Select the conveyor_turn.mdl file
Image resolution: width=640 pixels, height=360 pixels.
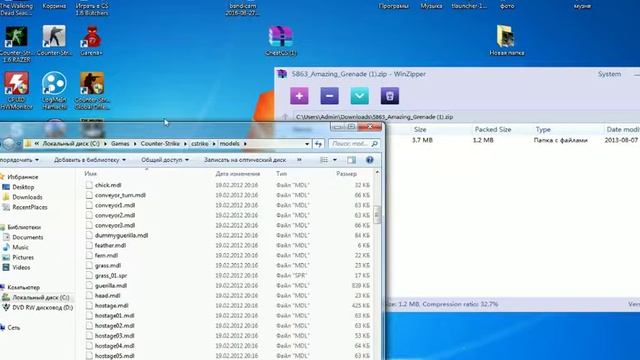120,196
